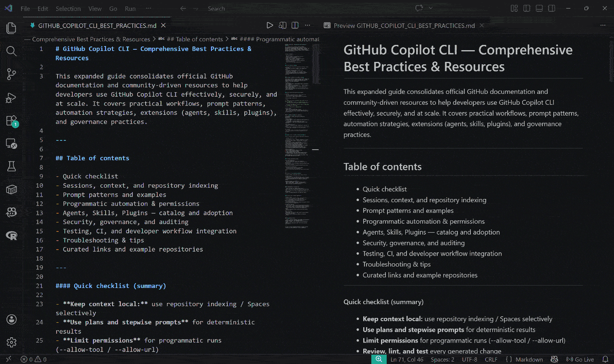Open the File menu
Screen dimensions: 614x364
(x=25, y=8)
